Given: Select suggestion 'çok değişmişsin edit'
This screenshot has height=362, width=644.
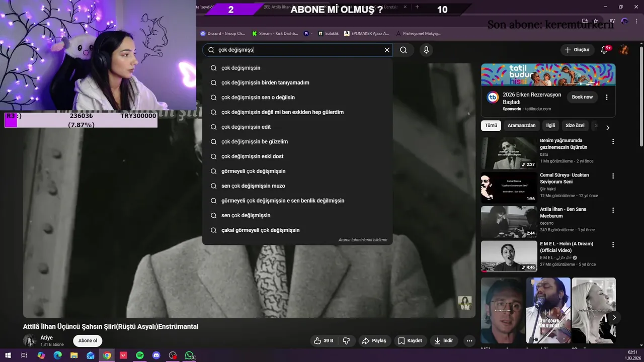Looking at the screenshot, I should click(297, 127).
